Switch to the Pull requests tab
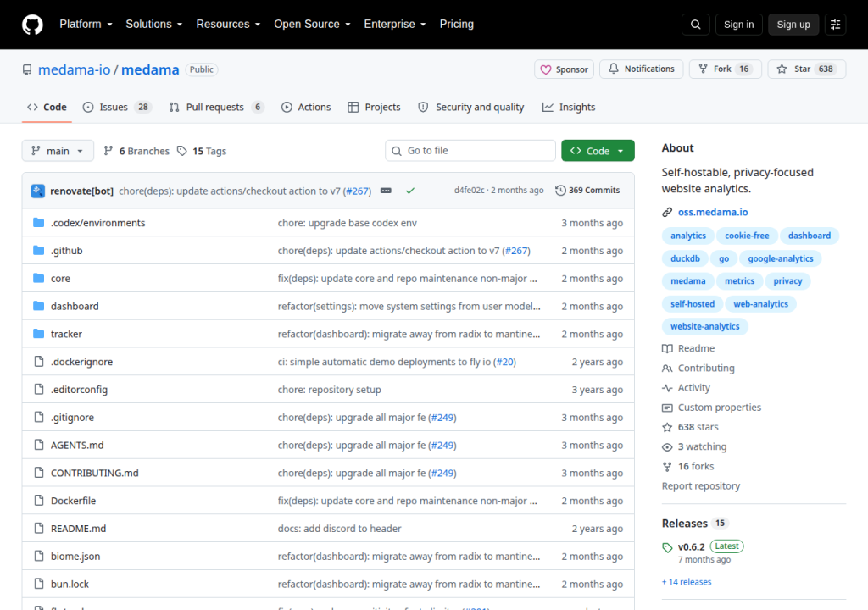 pos(216,107)
